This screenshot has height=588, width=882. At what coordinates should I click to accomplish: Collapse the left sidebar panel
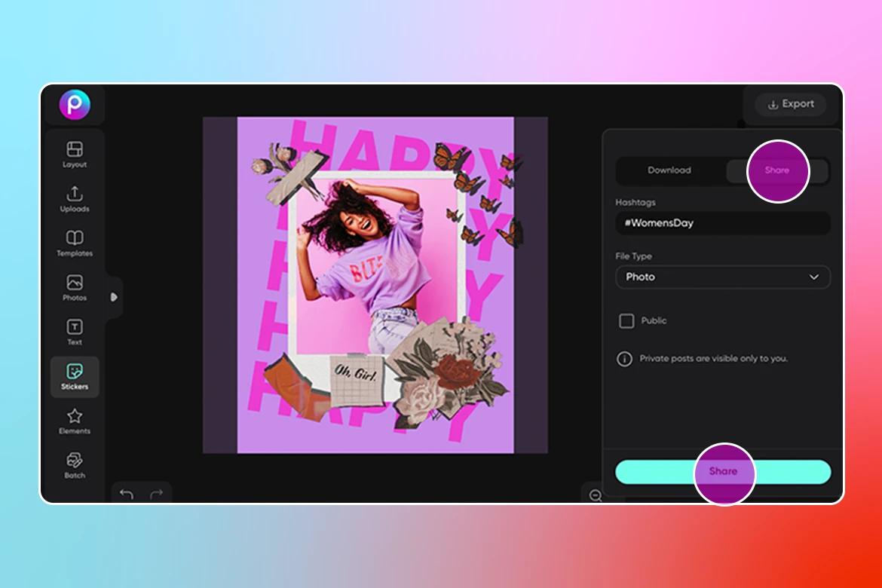point(115,298)
